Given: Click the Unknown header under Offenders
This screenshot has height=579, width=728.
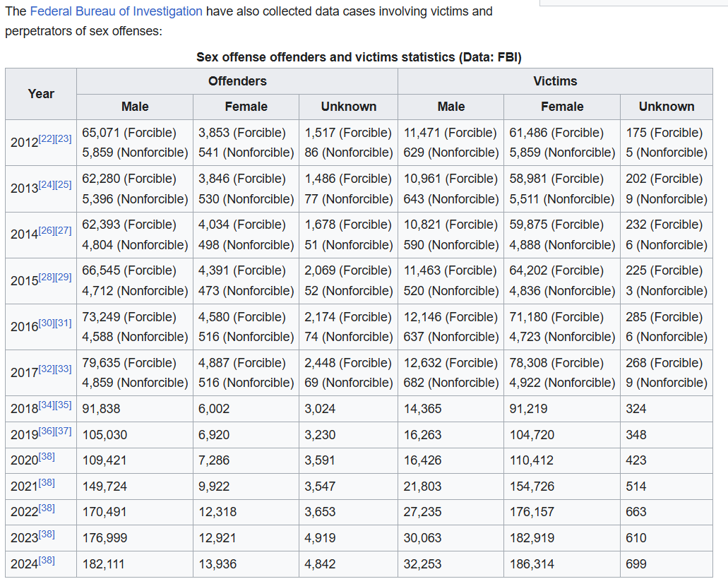Looking at the screenshot, I should [x=349, y=107].
